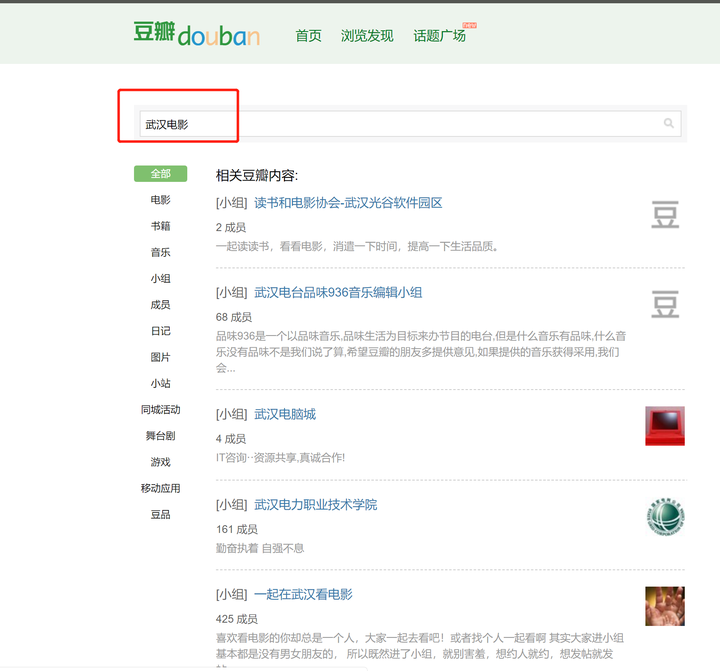The width and height of the screenshot is (720, 671).
Task: Filter results by 图片
Action: pos(160,357)
